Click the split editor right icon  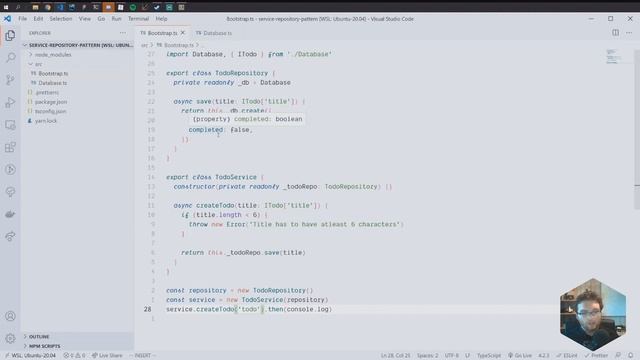tap(615, 33)
